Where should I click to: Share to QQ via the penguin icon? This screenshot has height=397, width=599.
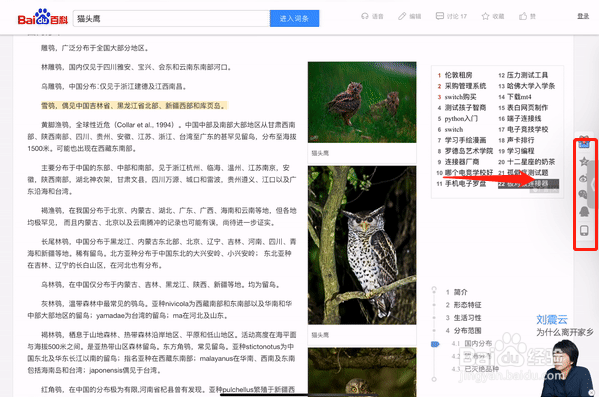[x=584, y=211]
